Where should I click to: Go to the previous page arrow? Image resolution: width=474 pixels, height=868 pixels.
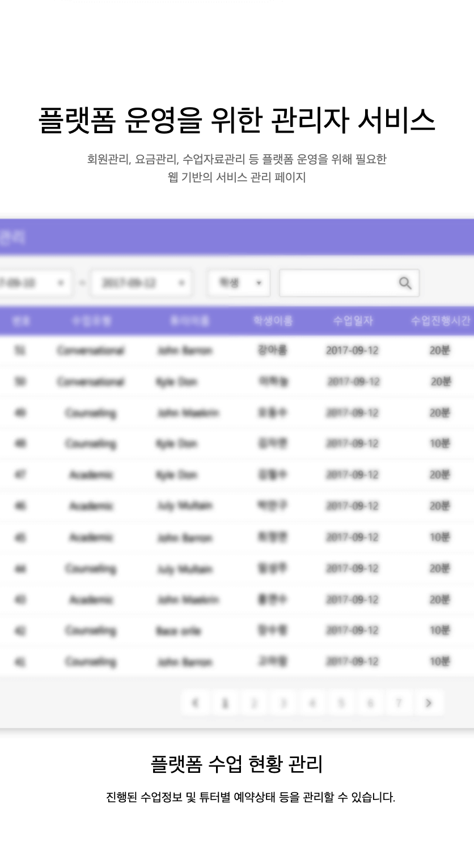(x=196, y=703)
